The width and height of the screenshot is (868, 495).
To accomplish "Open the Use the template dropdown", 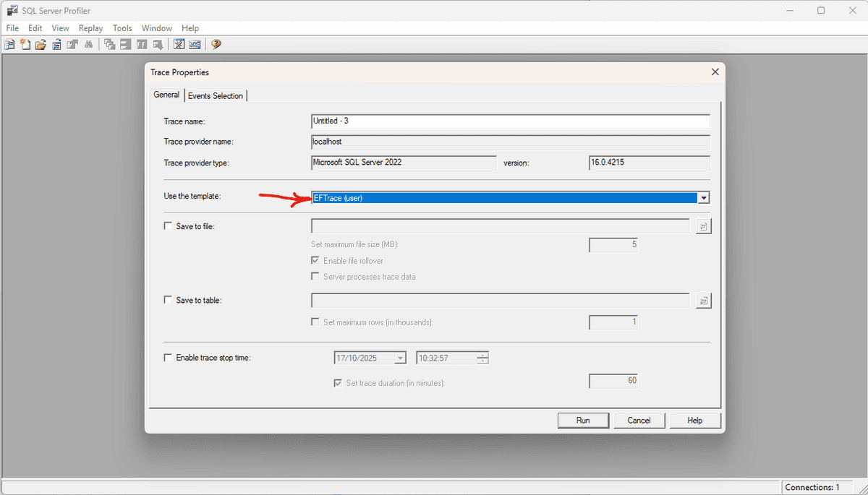I will [x=703, y=197].
